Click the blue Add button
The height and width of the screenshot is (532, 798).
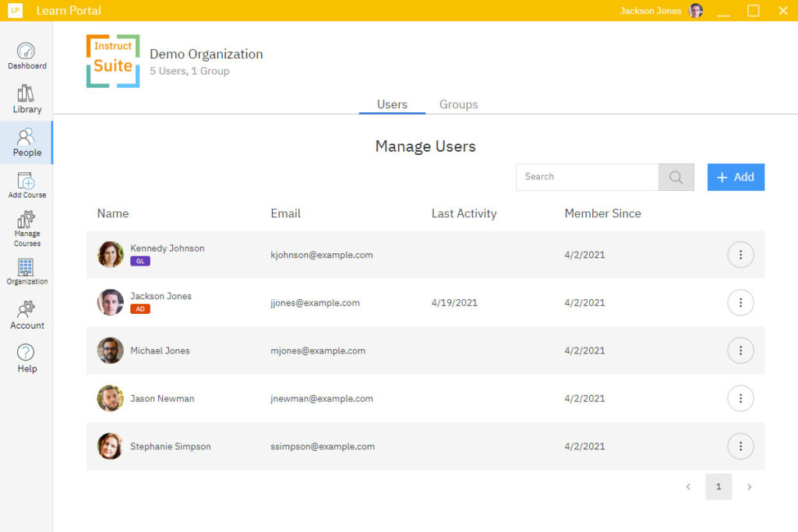pyautogui.click(x=735, y=177)
